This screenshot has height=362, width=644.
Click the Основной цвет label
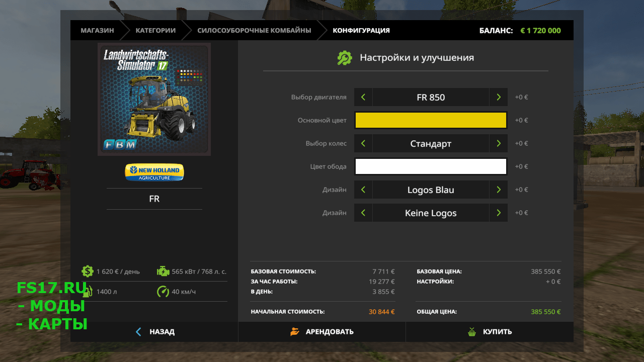322,120
